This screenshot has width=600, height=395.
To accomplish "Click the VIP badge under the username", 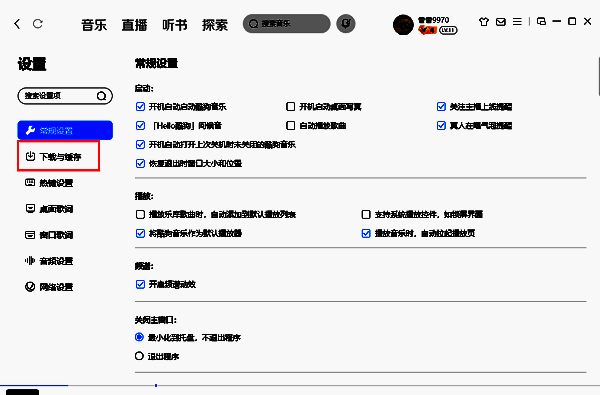I will (427, 30).
